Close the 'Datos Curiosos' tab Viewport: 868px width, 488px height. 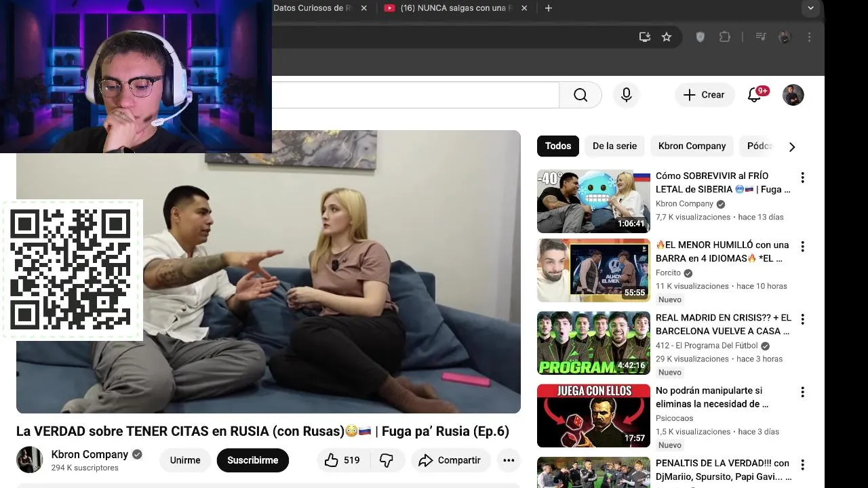(364, 8)
